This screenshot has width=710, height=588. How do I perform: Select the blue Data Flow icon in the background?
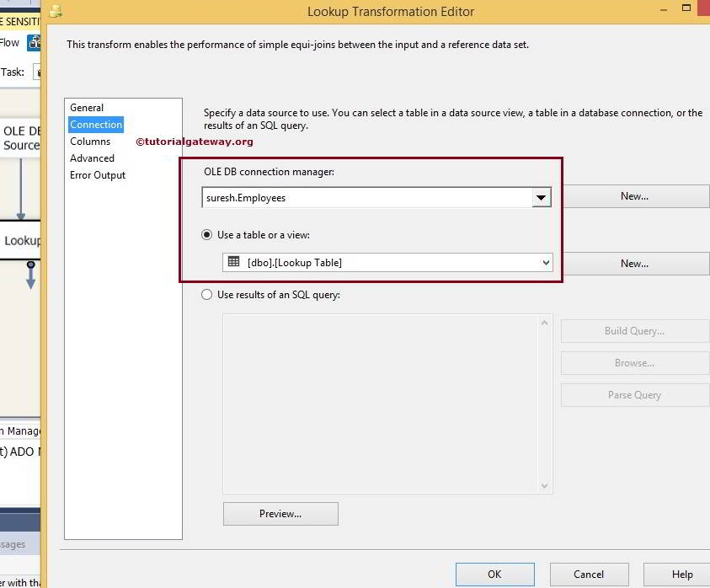32,41
